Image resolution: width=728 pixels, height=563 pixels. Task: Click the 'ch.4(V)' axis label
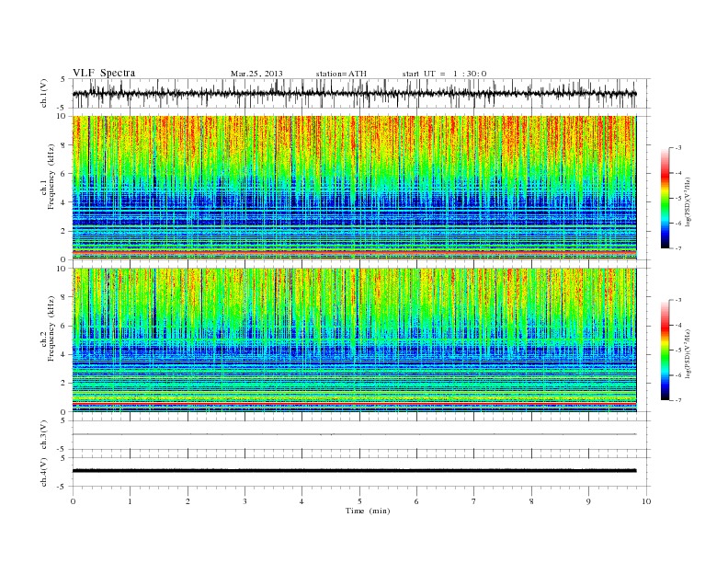point(44,472)
